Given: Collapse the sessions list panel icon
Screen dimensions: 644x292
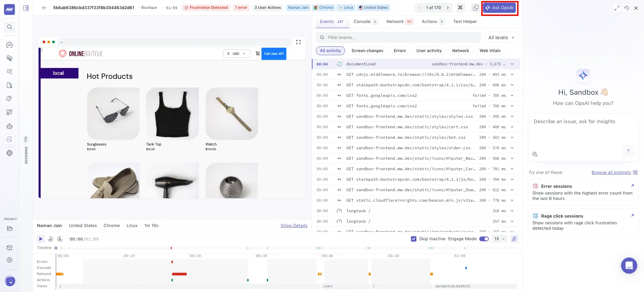Looking at the screenshot, I should (26, 8).
